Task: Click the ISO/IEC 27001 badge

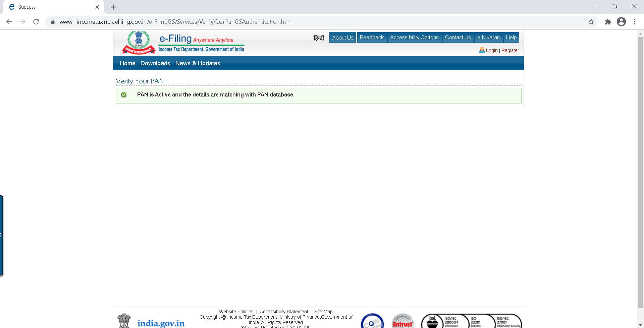Action: point(508,322)
